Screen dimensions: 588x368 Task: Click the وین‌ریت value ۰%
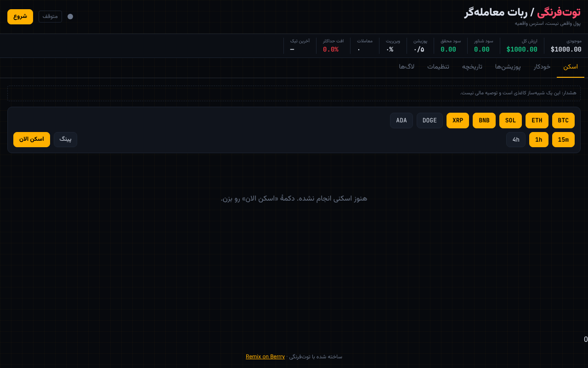click(x=390, y=50)
